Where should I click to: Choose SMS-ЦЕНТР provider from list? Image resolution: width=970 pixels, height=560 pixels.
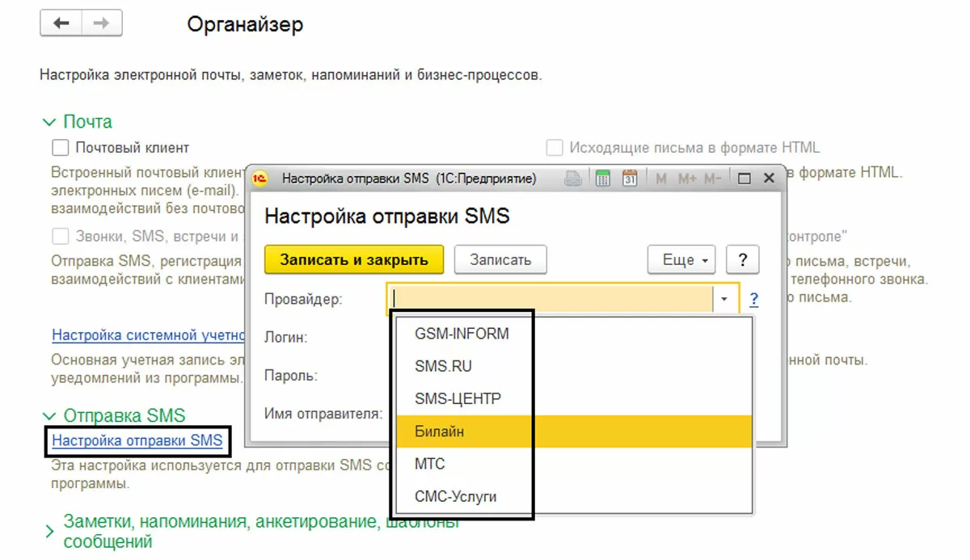574,398
